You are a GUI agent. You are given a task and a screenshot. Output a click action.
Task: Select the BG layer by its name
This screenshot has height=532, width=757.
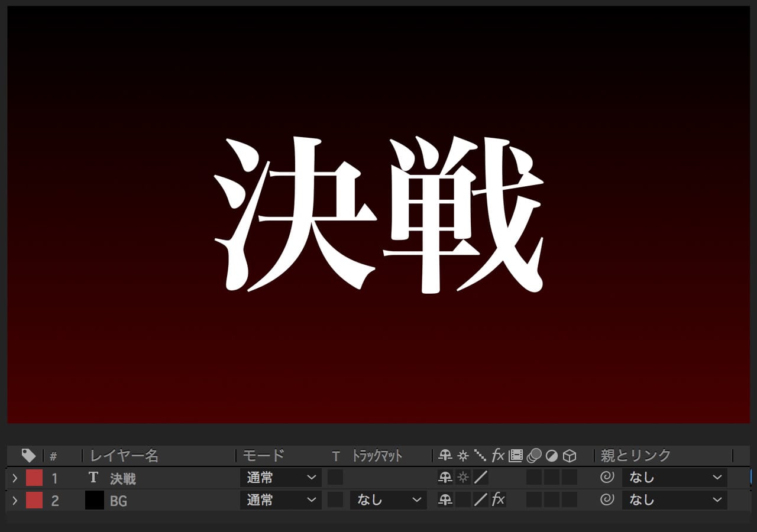click(x=118, y=501)
